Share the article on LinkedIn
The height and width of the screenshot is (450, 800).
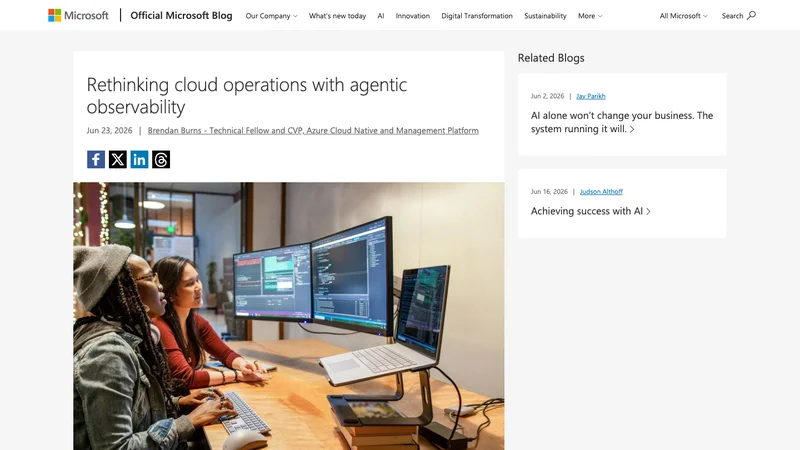(x=139, y=159)
